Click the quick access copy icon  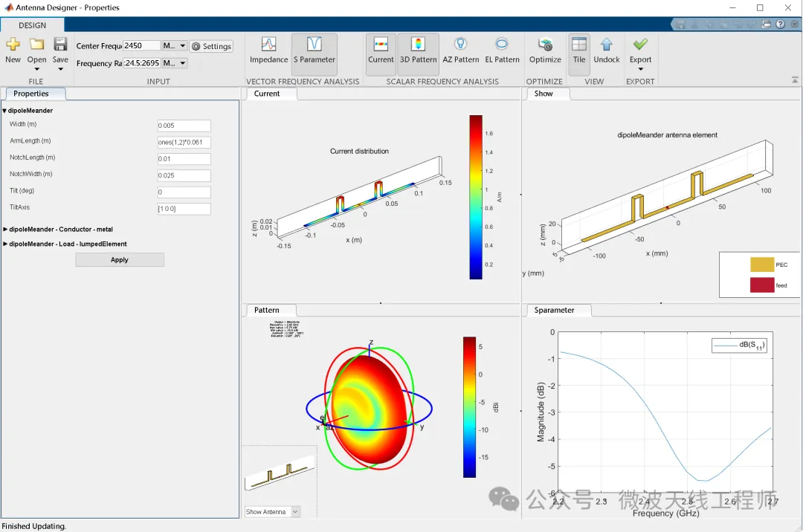coord(709,24)
